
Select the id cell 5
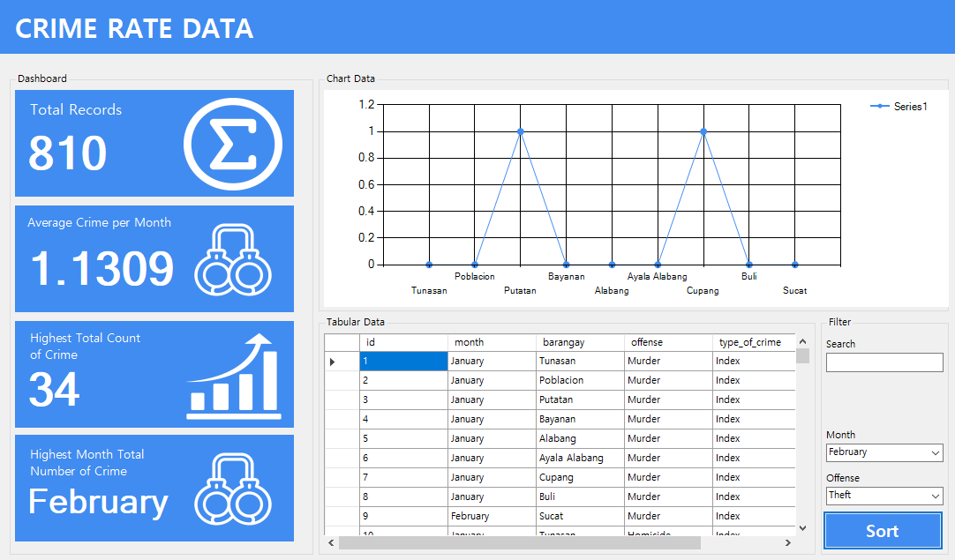click(x=404, y=439)
